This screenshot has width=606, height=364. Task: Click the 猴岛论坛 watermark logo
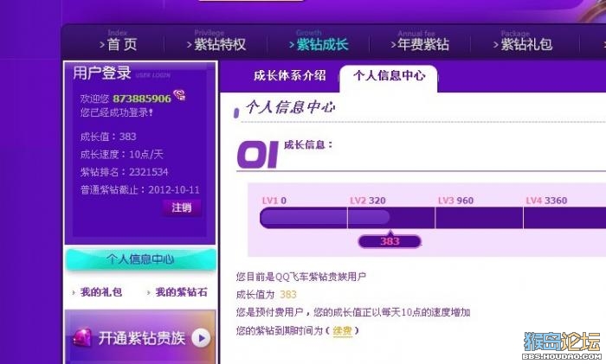562,346
